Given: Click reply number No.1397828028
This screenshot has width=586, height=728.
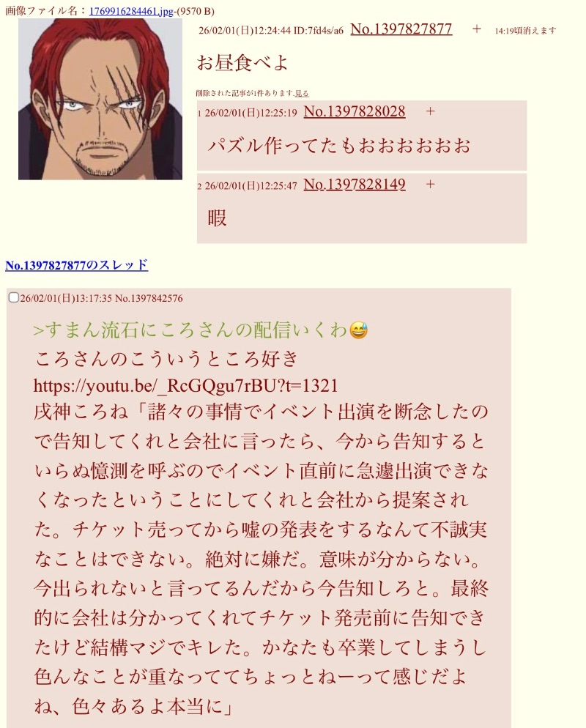Looking at the screenshot, I should (x=355, y=111).
